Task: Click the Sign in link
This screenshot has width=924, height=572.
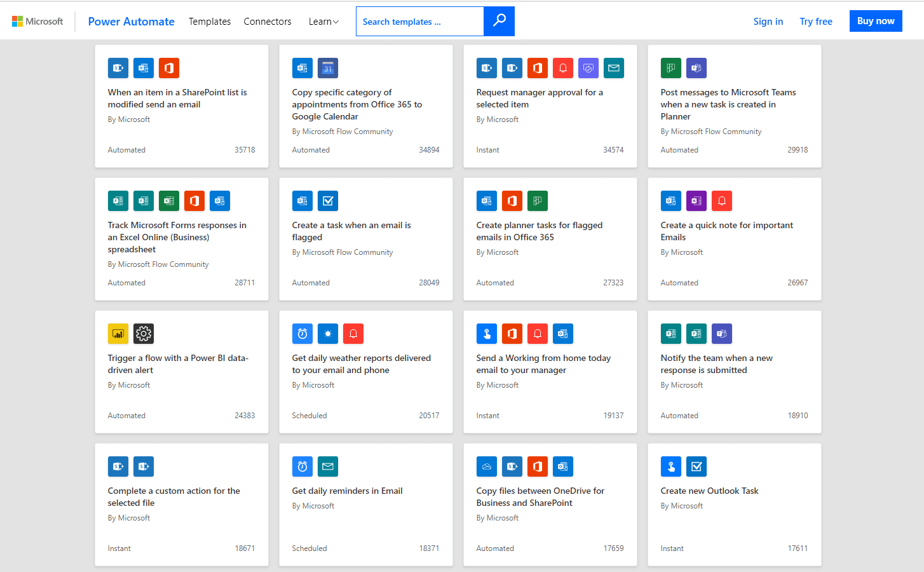Action: point(768,22)
